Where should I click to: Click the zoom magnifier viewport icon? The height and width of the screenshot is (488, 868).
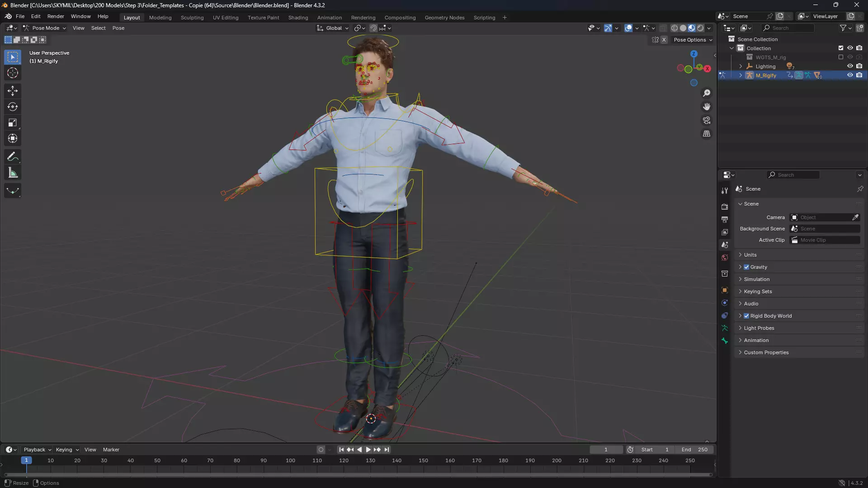pyautogui.click(x=707, y=93)
